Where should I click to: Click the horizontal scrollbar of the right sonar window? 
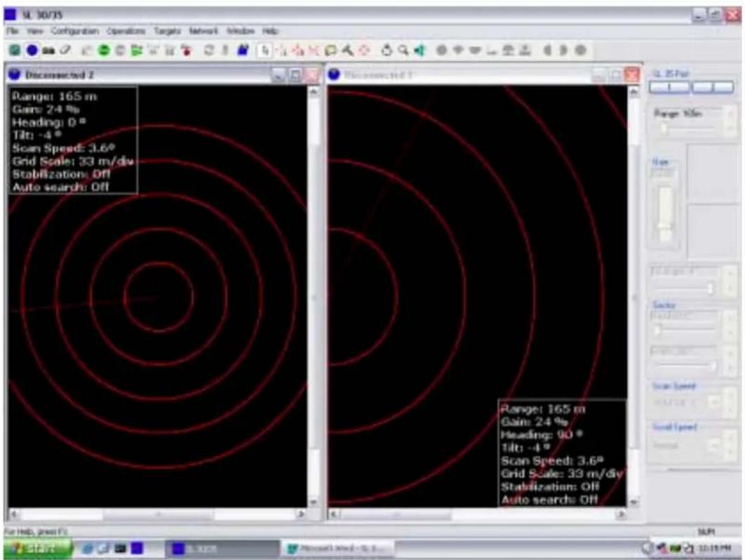[476, 514]
